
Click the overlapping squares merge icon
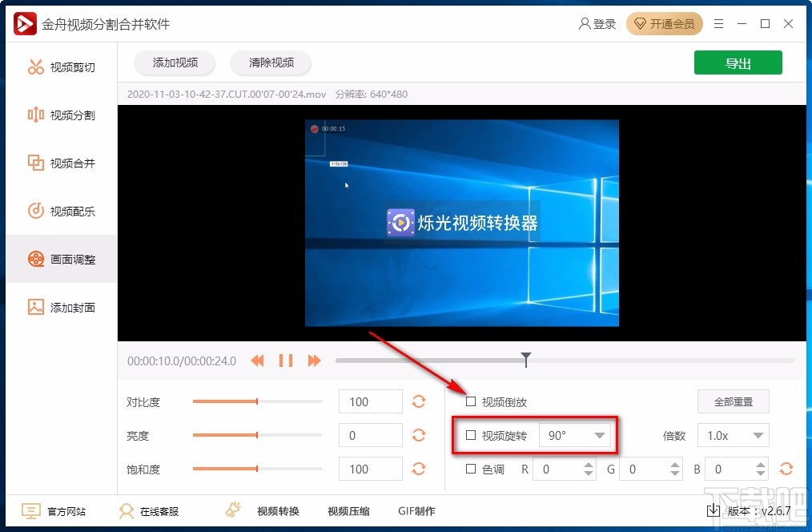(36, 163)
